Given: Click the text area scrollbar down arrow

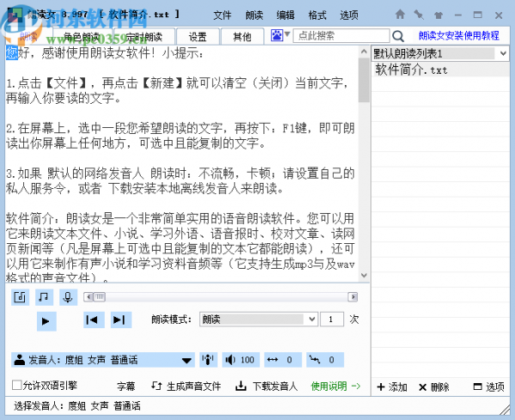Looking at the screenshot, I should (x=364, y=275).
